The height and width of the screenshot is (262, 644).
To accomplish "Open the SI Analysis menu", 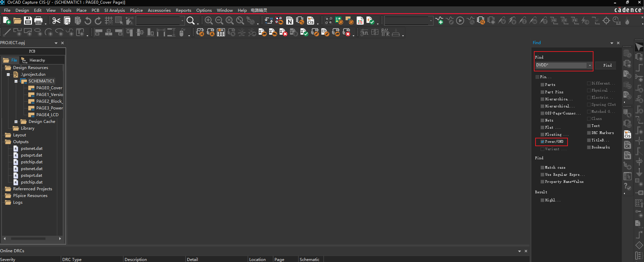I will click(x=115, y=10).
